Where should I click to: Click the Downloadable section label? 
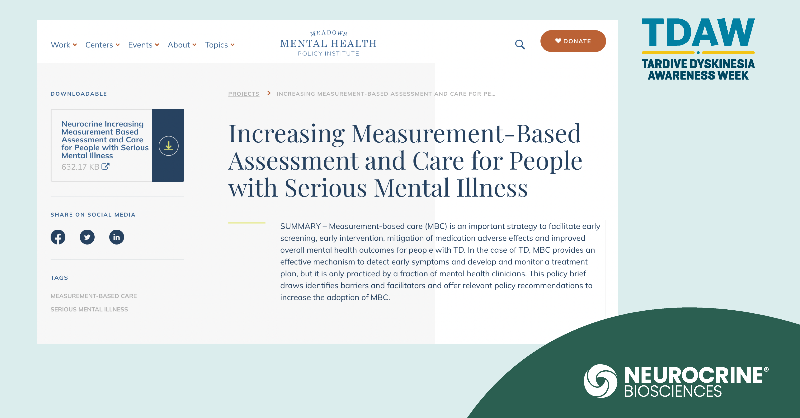(79, 94)
